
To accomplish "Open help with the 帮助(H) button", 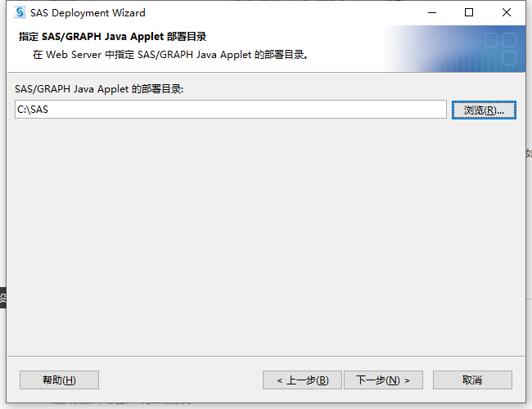I will [x=60, y=380].
